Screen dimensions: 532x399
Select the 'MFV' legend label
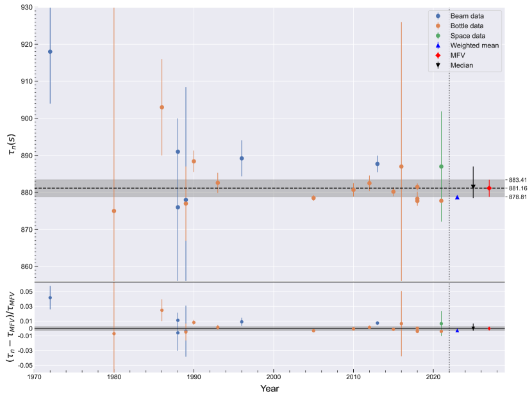pyautogui.click(x=458, y=55)
